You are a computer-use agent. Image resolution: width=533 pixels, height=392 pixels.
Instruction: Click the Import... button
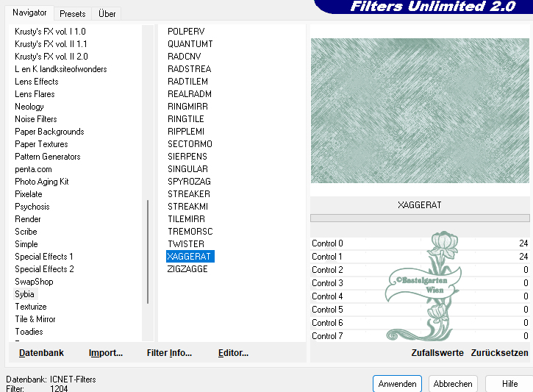point(106,353)
